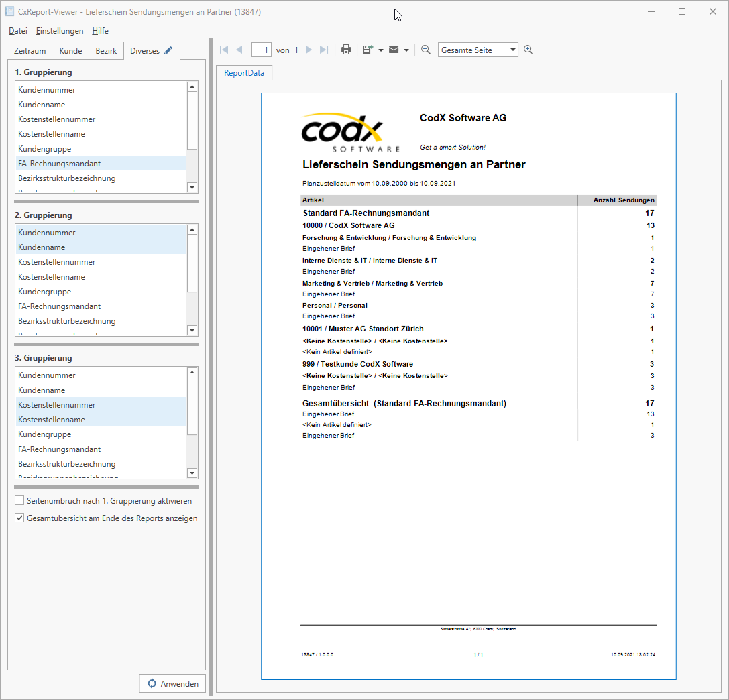Switch to the Kunde tab
This screenshot has width=729, height=700.
coord(70,51)
